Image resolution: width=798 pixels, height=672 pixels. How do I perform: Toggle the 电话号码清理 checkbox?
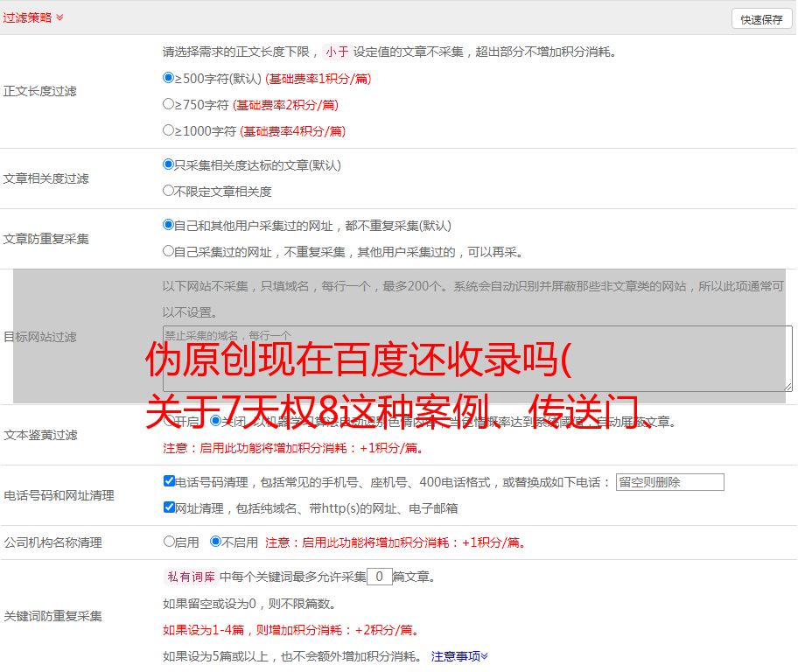tap(169, 481)
